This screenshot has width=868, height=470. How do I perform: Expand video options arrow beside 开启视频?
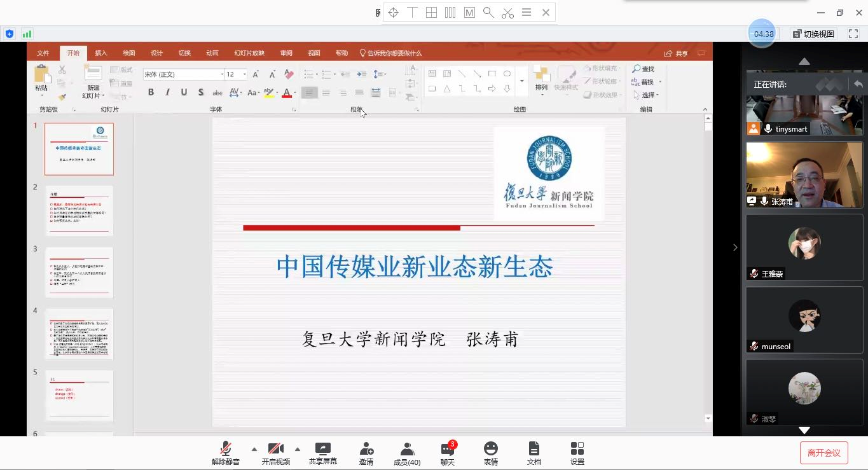click(x=298, y=449)
